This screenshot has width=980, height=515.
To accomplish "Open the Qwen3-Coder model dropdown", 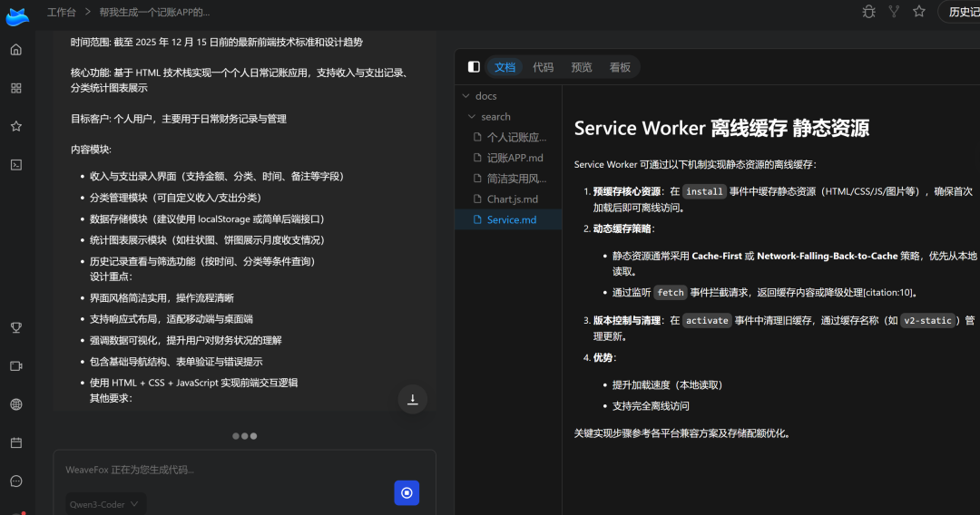I will [105, 504].
